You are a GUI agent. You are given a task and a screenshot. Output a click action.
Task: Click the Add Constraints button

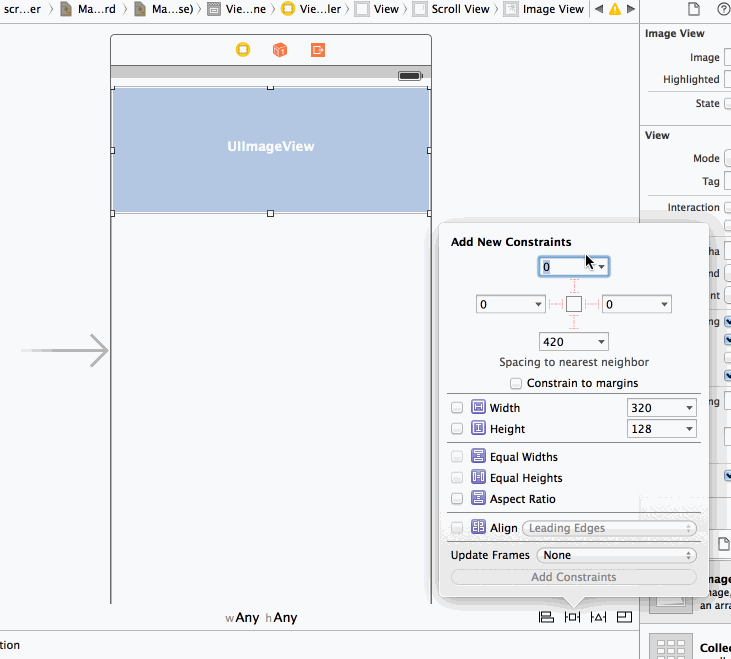(573, 577)
